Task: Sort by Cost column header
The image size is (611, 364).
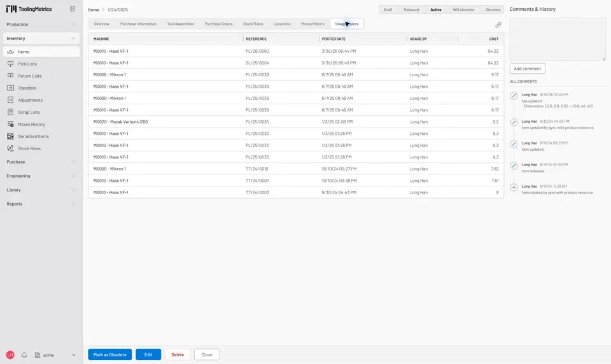Action: (494, 39)
